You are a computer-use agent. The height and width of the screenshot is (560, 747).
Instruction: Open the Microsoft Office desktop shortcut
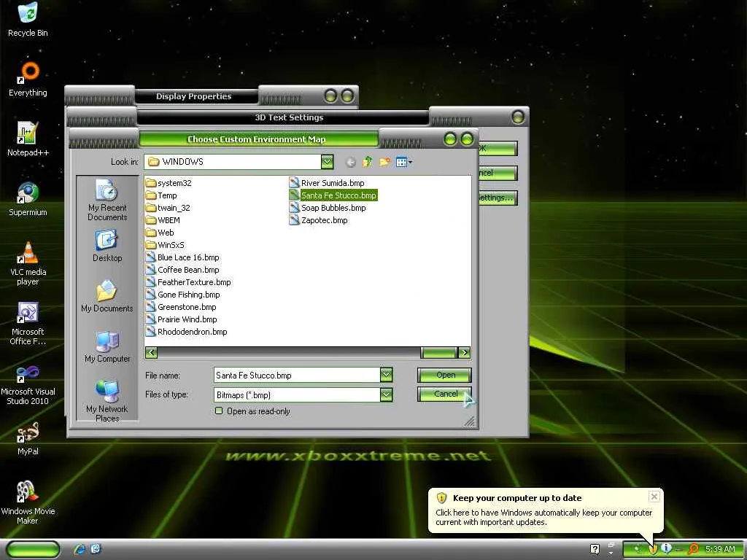pos(28,323)
